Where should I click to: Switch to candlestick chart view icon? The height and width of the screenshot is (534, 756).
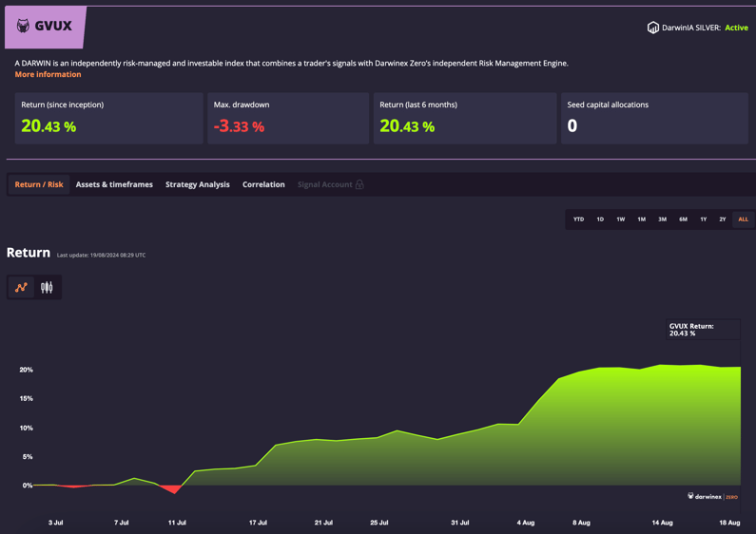click(x=47, y=287)
